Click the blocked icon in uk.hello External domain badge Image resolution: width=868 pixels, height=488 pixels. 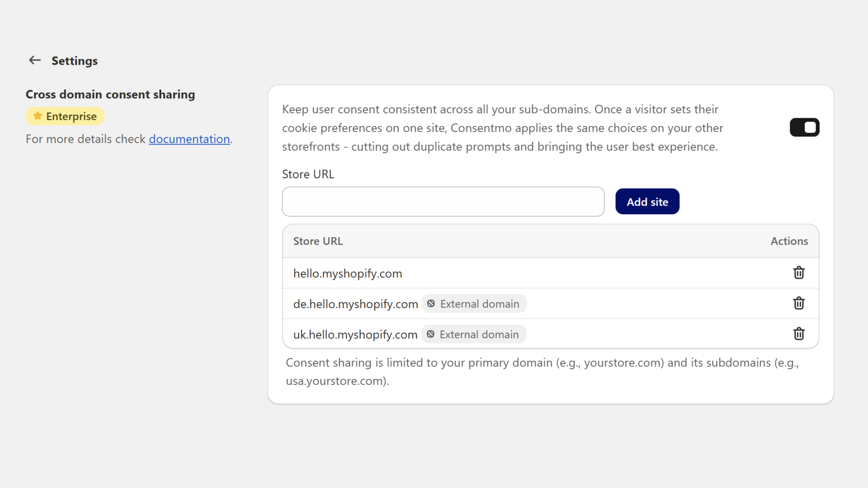coord(431,334)
